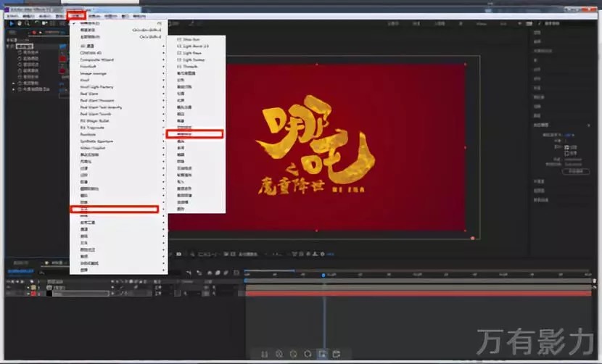Click the zoom-in magnifier icon in bottom bar
Viewport: 602px width, 364px height.
pyautogui.click(x=279, y=354)
